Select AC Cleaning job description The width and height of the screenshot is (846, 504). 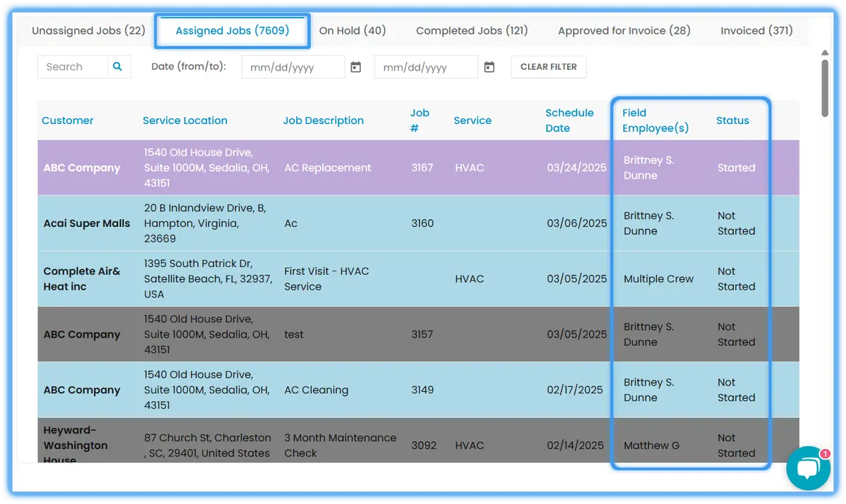(317, 390)
